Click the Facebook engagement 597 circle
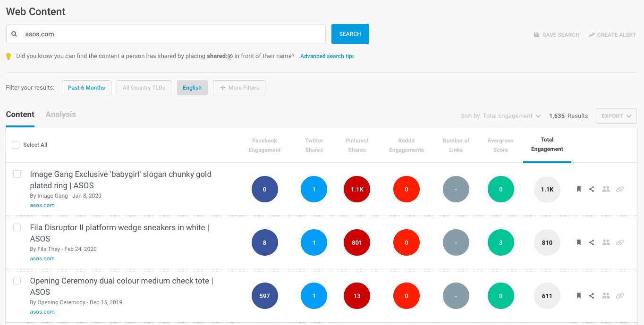Image resolution: width=644 pixels, height=325 pixels. coord(265,296)
